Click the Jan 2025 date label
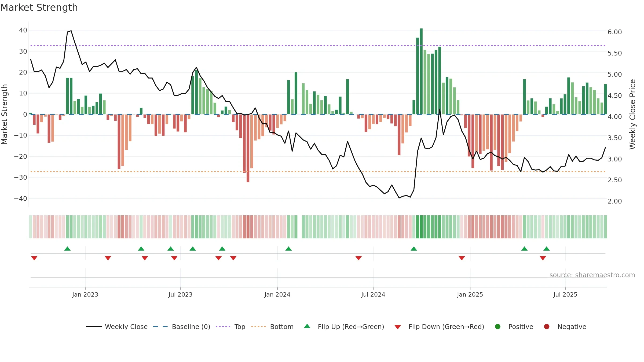644x362 pixels. coord(470,294)
